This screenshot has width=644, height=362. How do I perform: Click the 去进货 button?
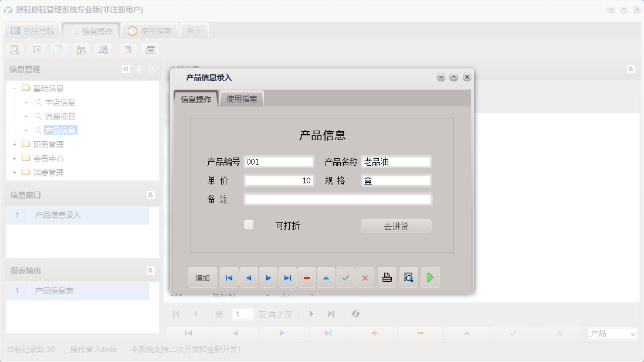click(x=396, y=225)
